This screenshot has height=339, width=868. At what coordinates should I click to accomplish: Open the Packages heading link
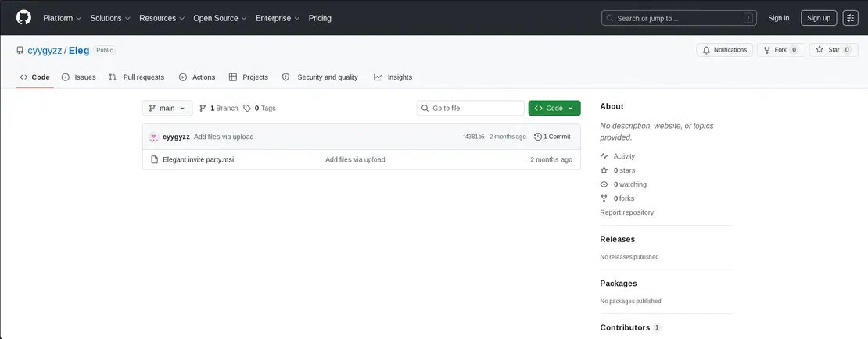(619, 284)
